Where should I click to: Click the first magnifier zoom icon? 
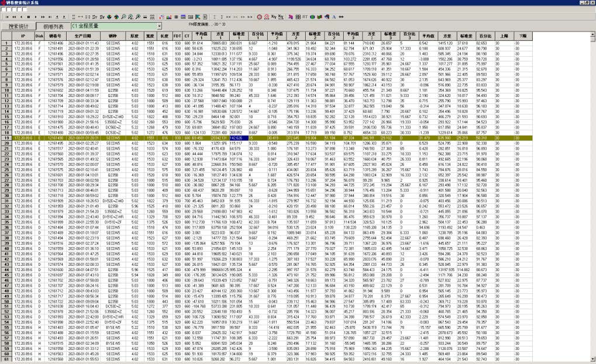click(x=123, y=17)
